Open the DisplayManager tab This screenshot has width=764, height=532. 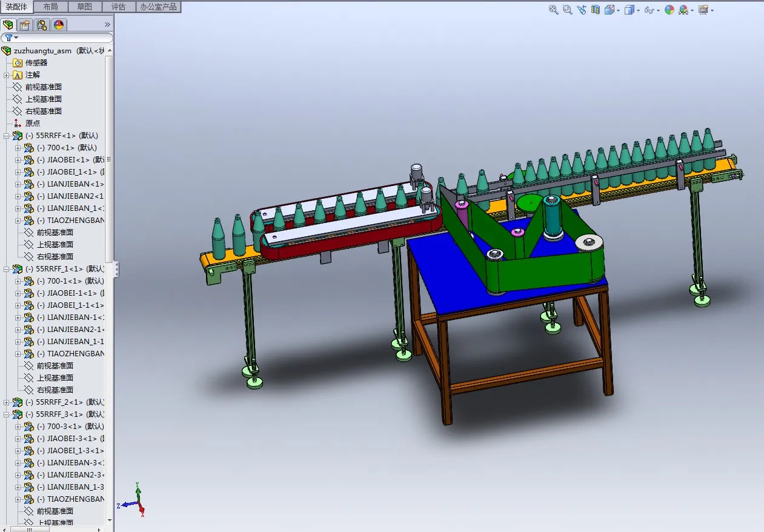coord(59,25)
